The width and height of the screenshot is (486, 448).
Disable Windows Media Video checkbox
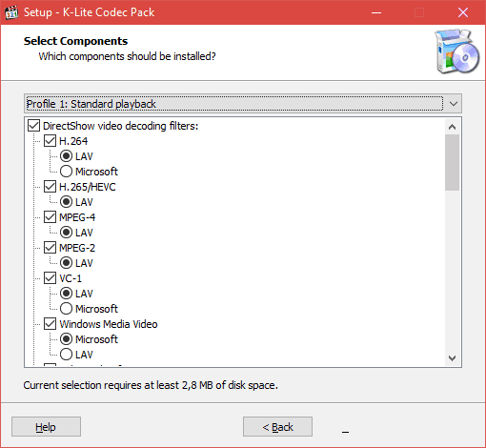pos(50,324)
